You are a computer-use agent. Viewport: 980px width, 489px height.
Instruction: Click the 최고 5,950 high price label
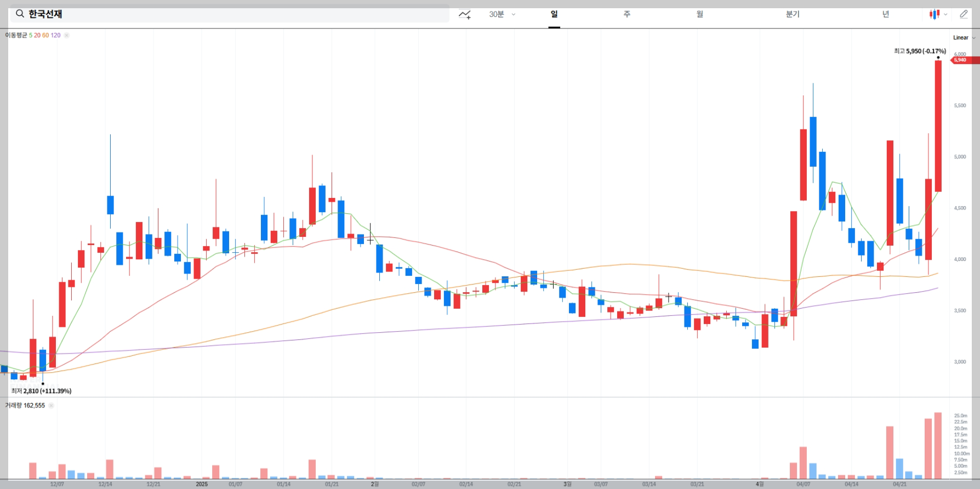(x=920, y=51)
